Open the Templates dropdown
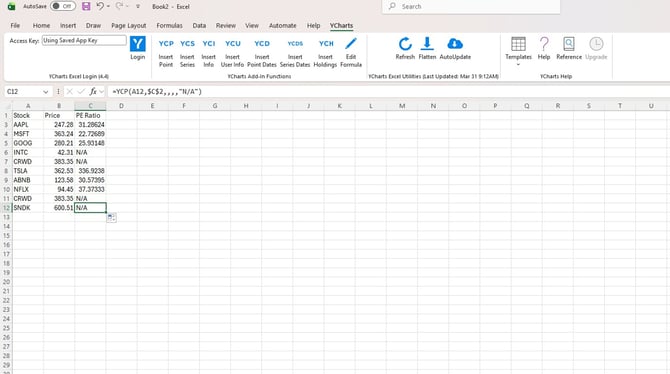Image resolution: width=670 pixels, height=374 pixels. pos(518,52)
